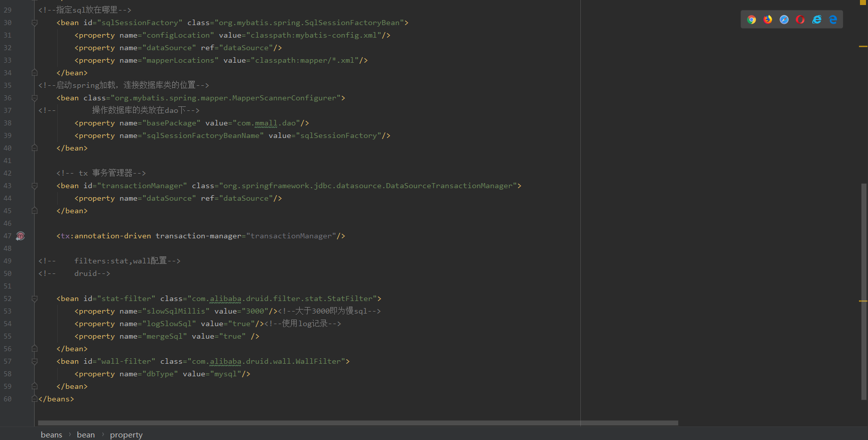Click the fold end marker on line 40

click(35, 148)
